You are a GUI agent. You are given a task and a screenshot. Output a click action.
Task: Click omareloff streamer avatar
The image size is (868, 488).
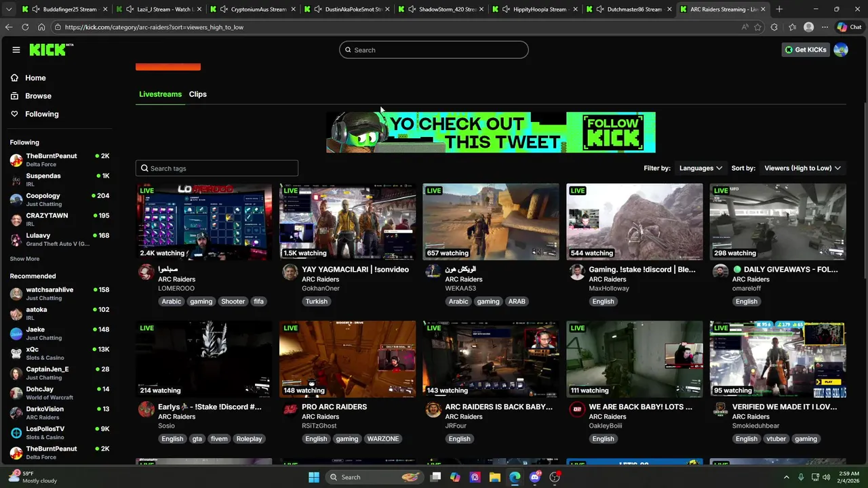721,272
